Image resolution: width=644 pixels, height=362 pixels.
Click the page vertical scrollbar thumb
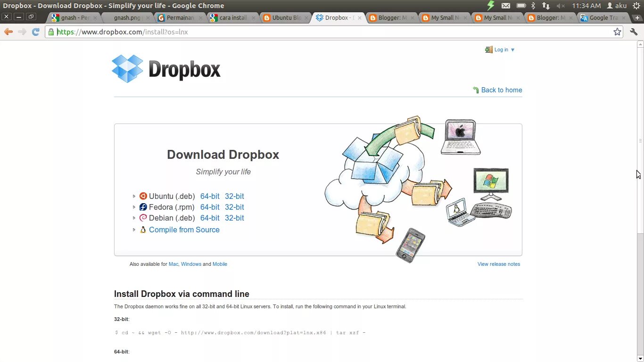(x=640, y=140)
